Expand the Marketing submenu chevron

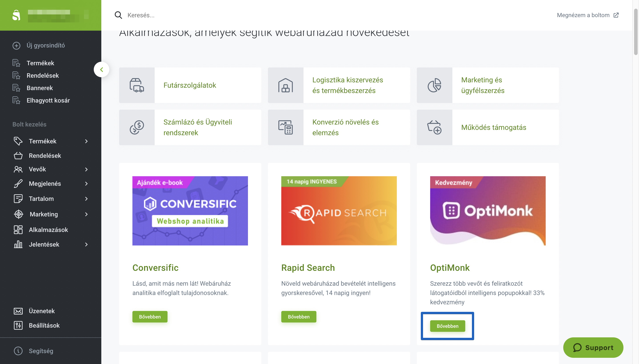point(86,214)
